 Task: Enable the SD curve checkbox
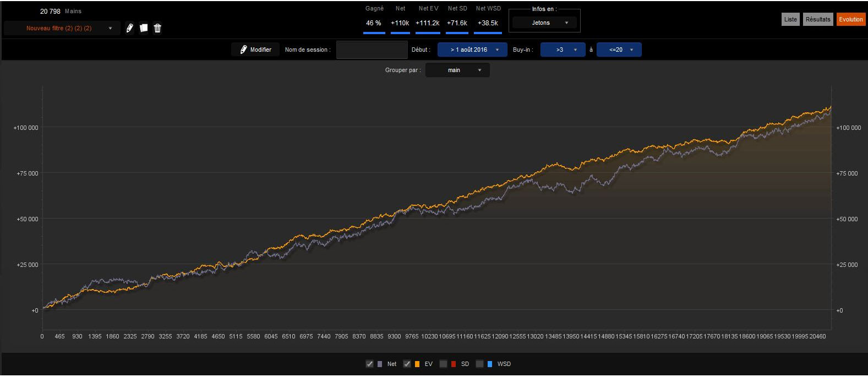(x=443, y=364)
